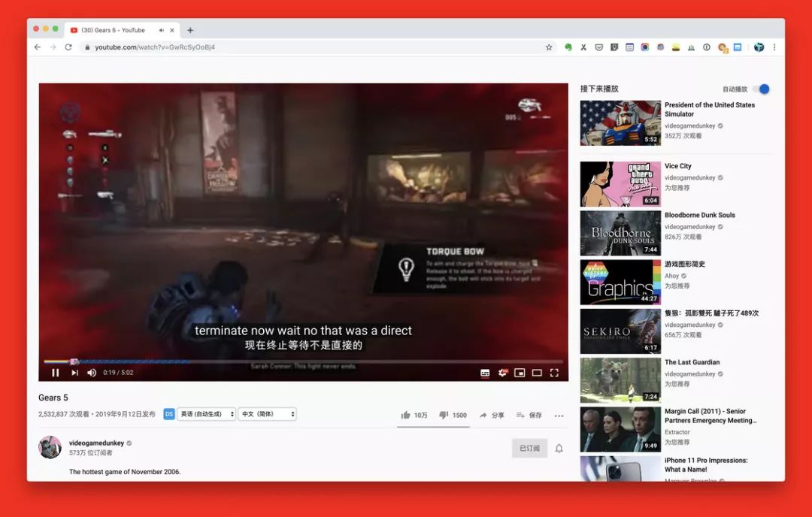Open the player settings gear
Image resolution: width=812 pixels, height=517 pixels.
click(x=502, y=373)
